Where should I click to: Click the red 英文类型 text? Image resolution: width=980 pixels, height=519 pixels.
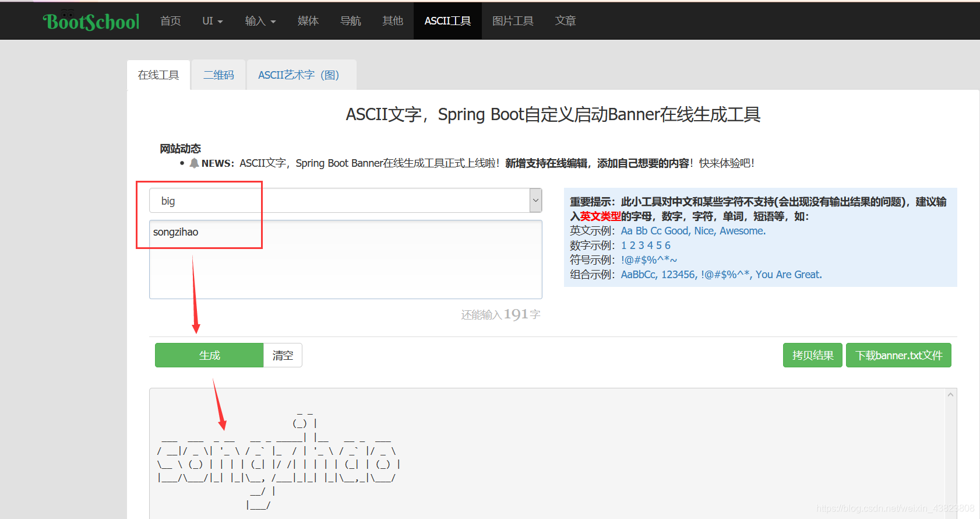click(600, 216)
